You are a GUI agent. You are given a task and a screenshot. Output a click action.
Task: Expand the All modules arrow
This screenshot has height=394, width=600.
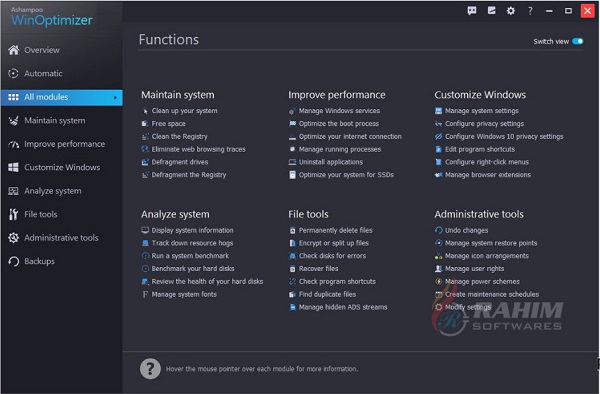pyautogui.click(x=115, y=98)
